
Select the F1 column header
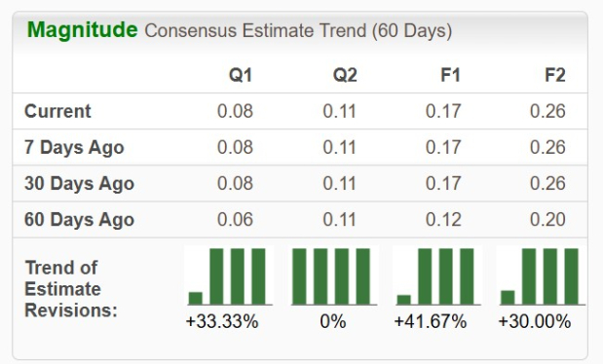(x=450, y=75)
